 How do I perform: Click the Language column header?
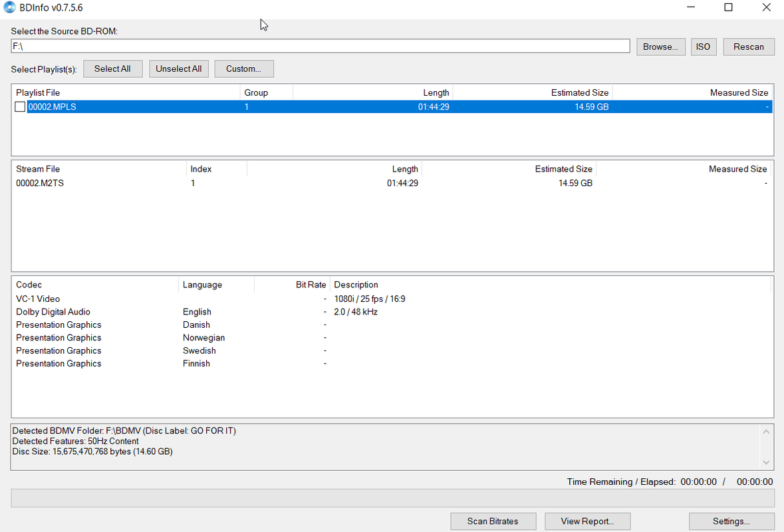click(216, 285)
